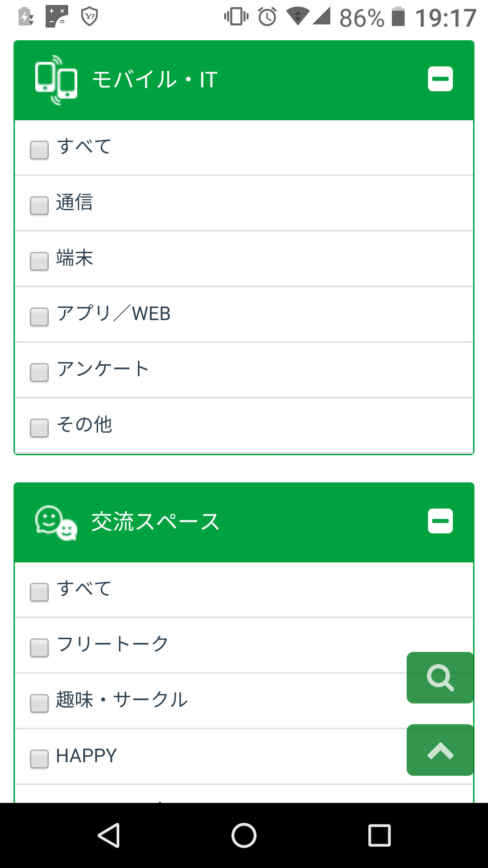This screenshot has width=488, height=868.
Task: Enable the 端末 checkbox
Action: click(x=39, y=261)
